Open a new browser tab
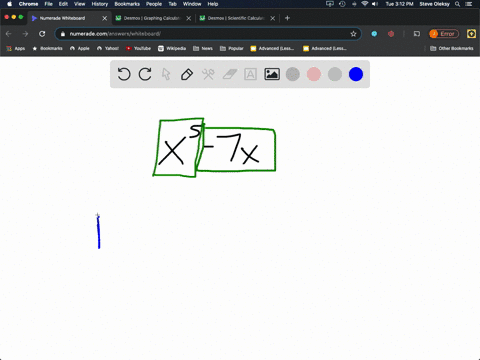This screenshot has width=480, height=360. tap(287, 18)
